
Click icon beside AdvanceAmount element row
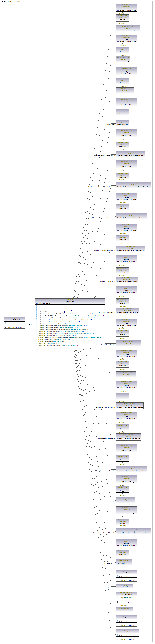coord(37,312)
